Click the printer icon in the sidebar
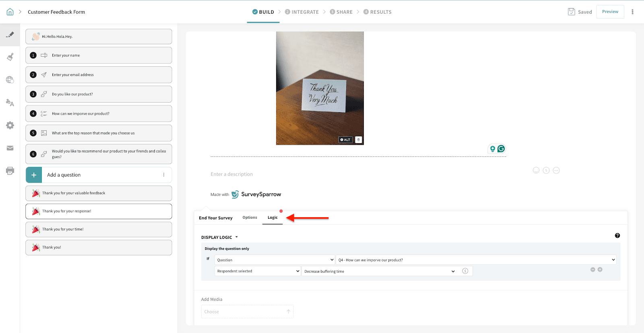644x333 pixels. point(10,171)
